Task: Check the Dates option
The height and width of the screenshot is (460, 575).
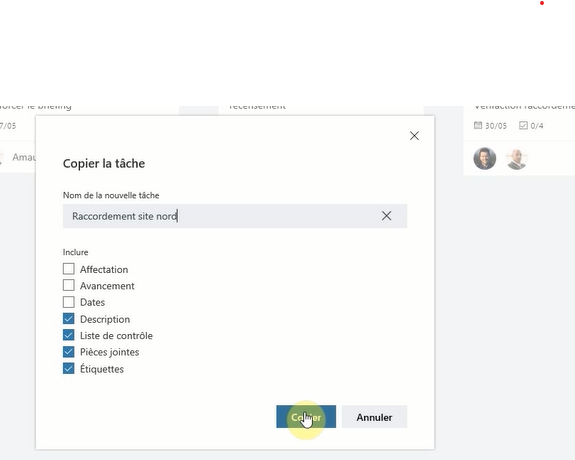Action: [69, 302]
